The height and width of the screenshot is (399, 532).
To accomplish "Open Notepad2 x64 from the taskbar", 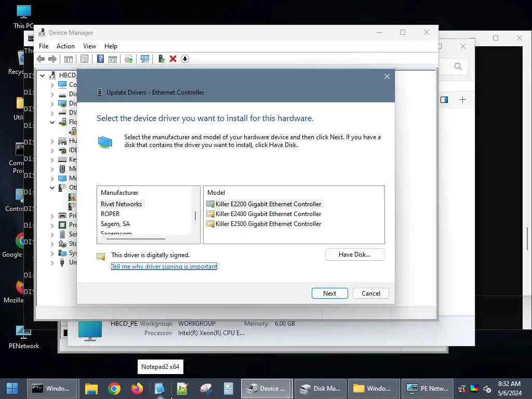I will [x=159, y=389].
